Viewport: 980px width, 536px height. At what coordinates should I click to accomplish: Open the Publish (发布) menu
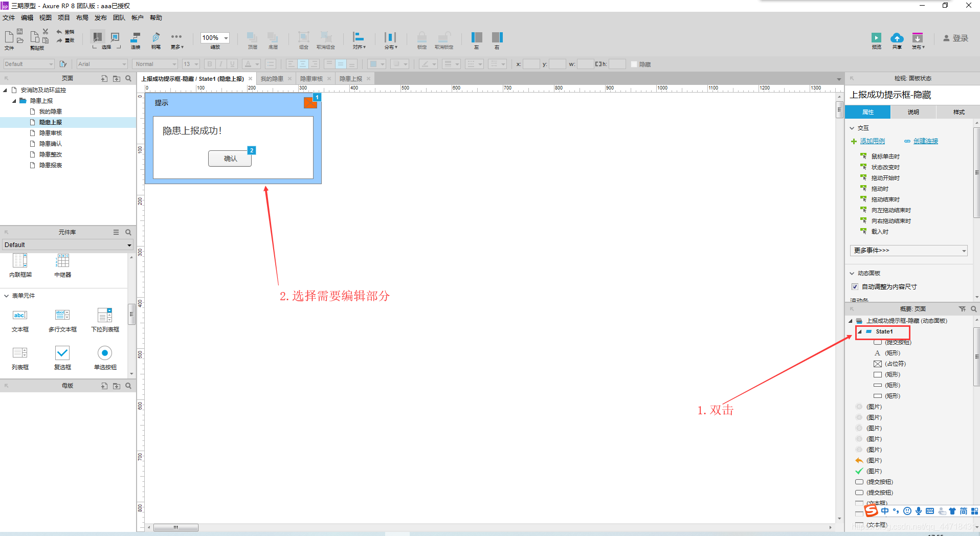click(x=101, y=18)
